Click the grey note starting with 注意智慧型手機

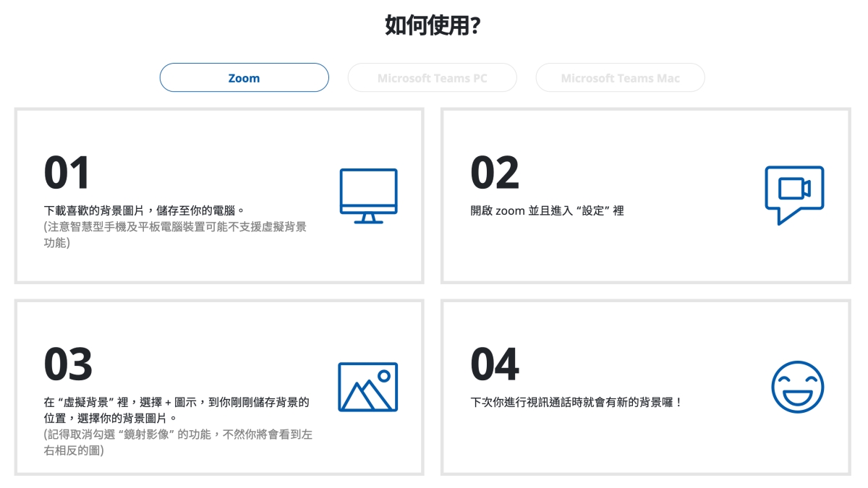pyautogui.click(x=175, y=235)
